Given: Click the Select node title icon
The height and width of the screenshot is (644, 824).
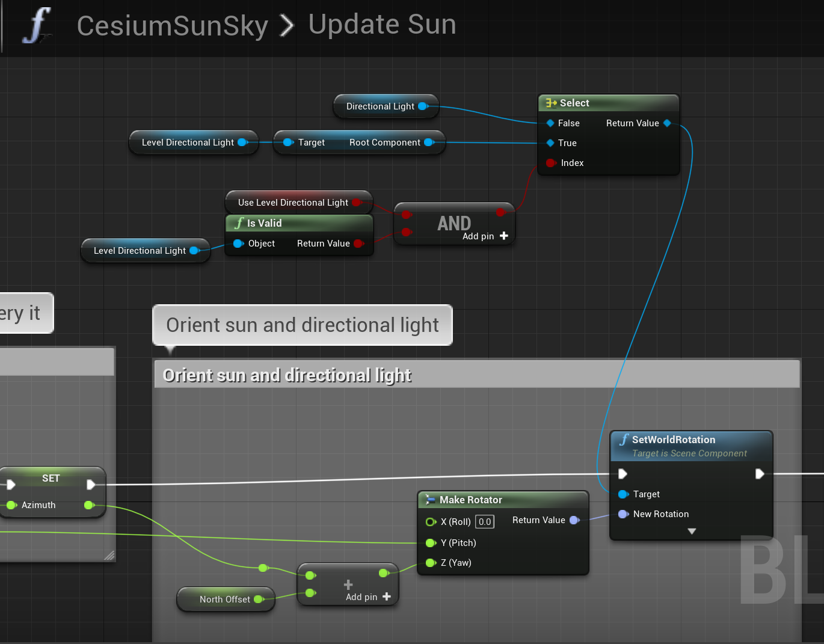Looking at the screenshot, I should pyautogui.click(x=551, y=103).
